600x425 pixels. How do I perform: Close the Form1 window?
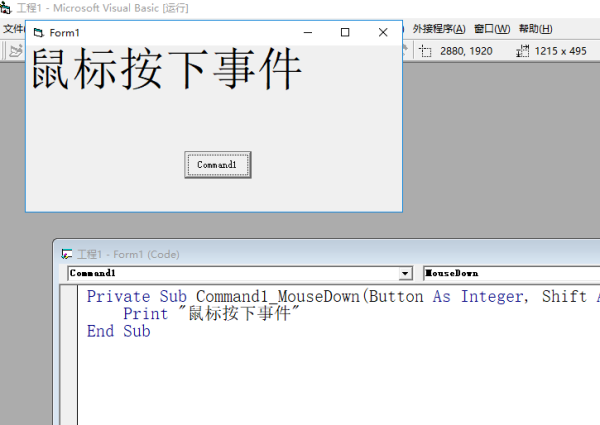tap(383, 33)
